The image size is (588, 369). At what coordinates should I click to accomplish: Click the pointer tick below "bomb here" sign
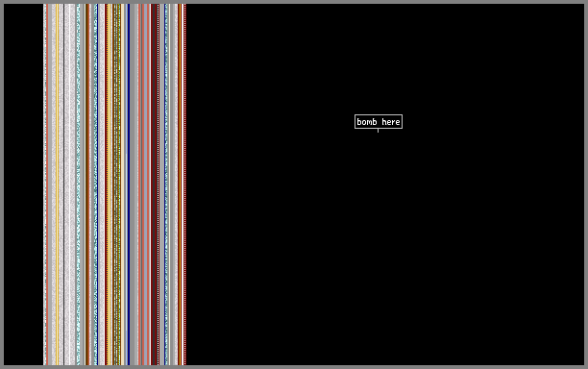click(x=378, y=131)
